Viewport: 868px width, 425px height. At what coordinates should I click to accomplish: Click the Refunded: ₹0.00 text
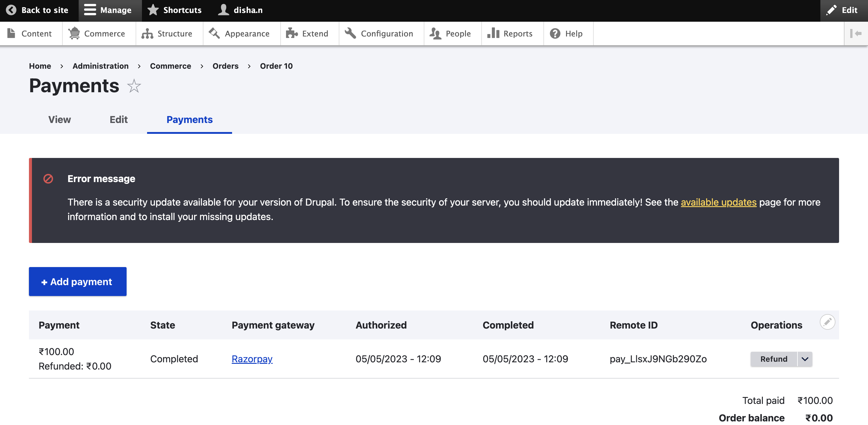[75, 366]
